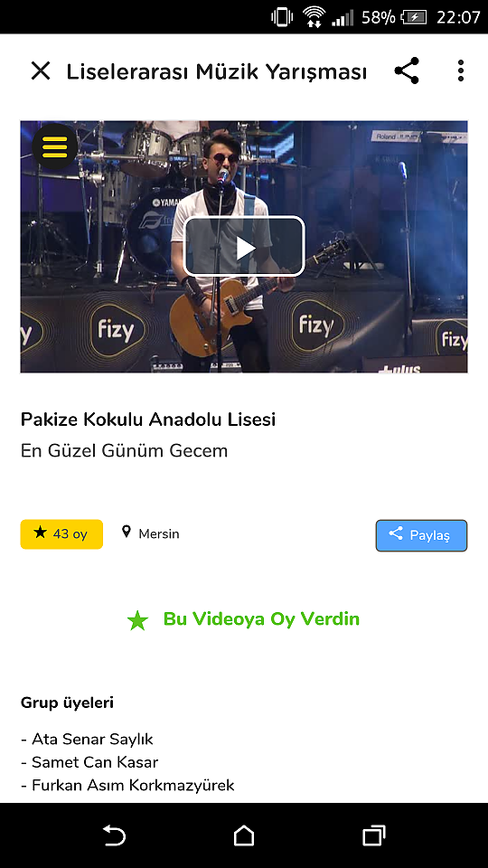Tap the location pin icon next to Mersin
This screenshot has height=868, width=488.
(127, 533)
